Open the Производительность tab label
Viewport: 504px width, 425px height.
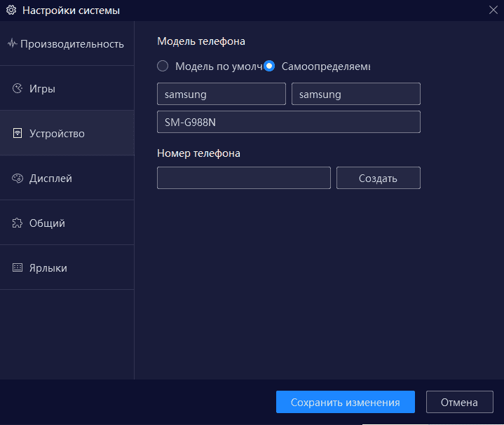tap(72, 43)
